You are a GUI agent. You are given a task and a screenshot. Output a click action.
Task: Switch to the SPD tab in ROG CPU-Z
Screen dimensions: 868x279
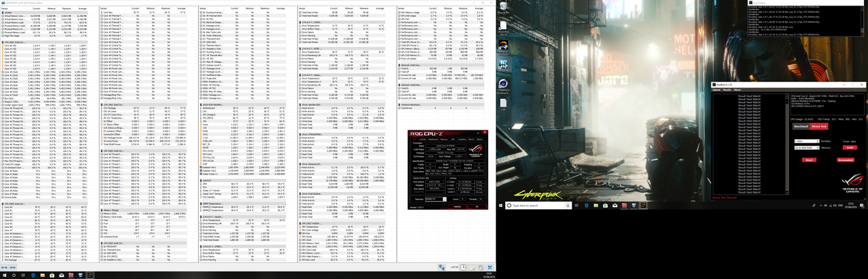pyautogui.click(x=453, y=139)
